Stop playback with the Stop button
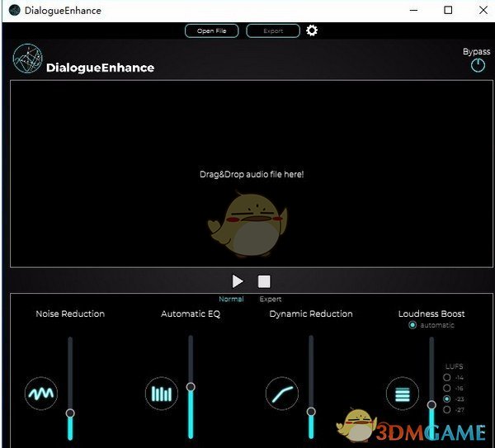 (x=264, y=281)
